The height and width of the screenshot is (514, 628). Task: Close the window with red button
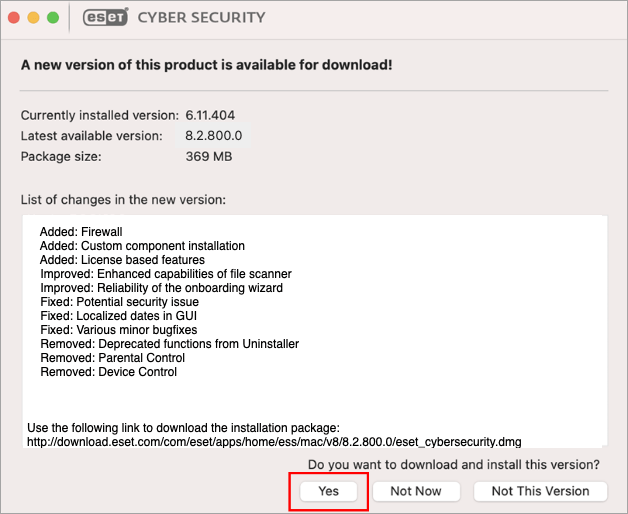coord(14,18)
